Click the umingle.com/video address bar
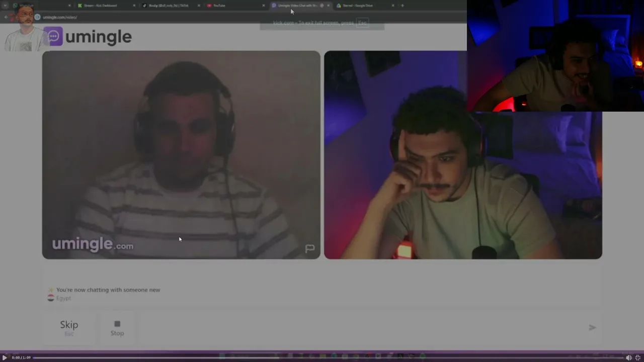This screenshot has height=362, width=644. [60, 17]
